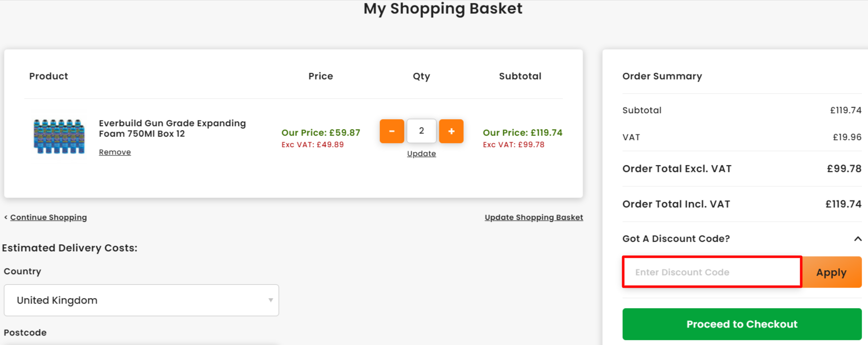Click the minus quantity icon
Image resolution: width=868 pixels, height=345 pixels.
[392, 131]
